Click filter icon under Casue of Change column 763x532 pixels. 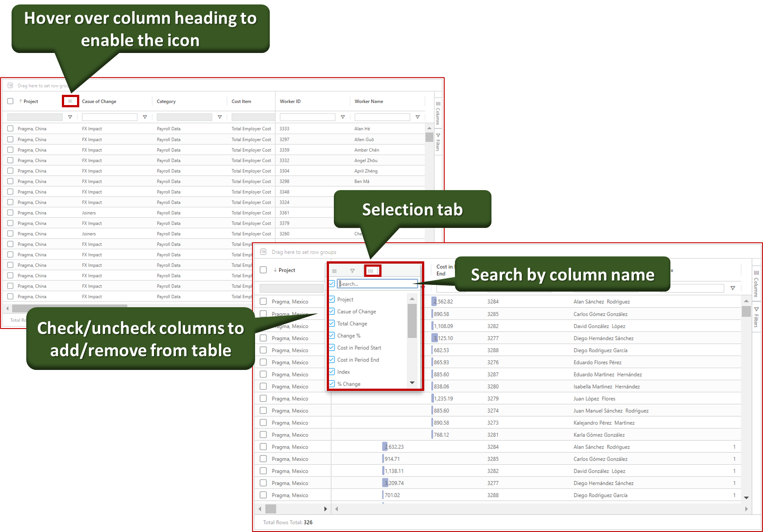tap(145, 117)
